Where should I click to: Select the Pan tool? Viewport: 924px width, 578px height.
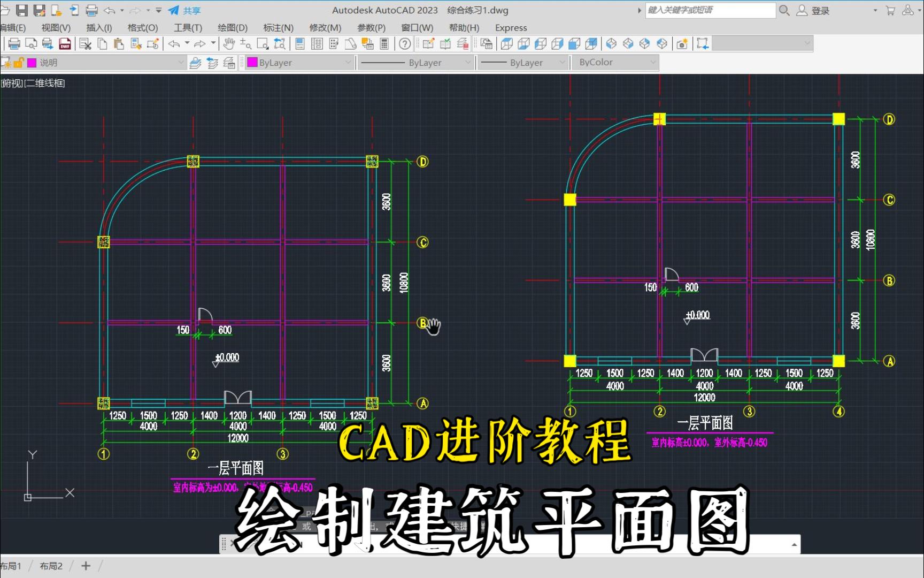[x=229, y=44]
